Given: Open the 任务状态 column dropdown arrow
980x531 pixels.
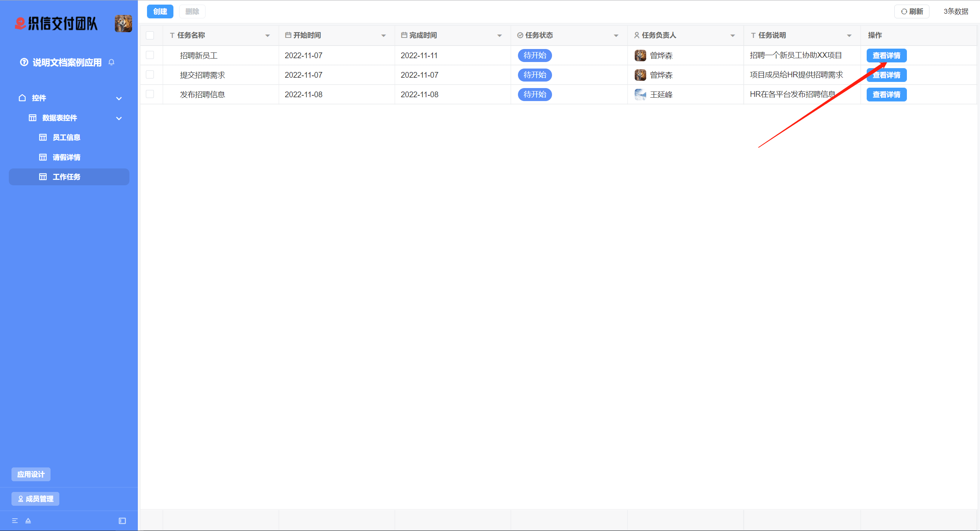Looking at the screenshot, I should pos(616,36).
